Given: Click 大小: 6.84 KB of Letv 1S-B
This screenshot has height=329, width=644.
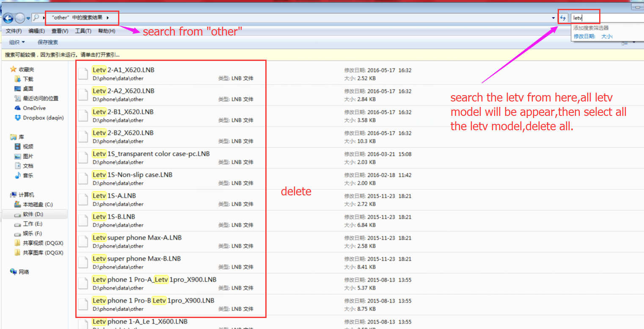Looking at the screenshot, I should pos(360,225).
